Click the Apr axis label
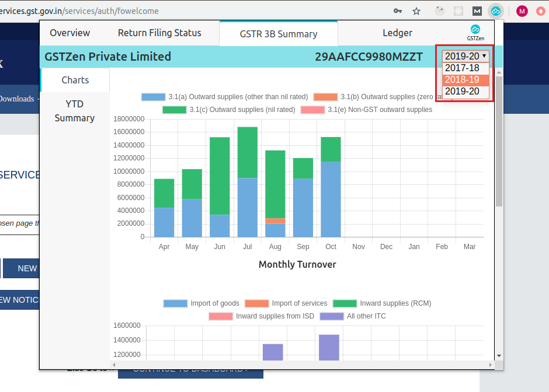549x392 pixels. (164, 247)
